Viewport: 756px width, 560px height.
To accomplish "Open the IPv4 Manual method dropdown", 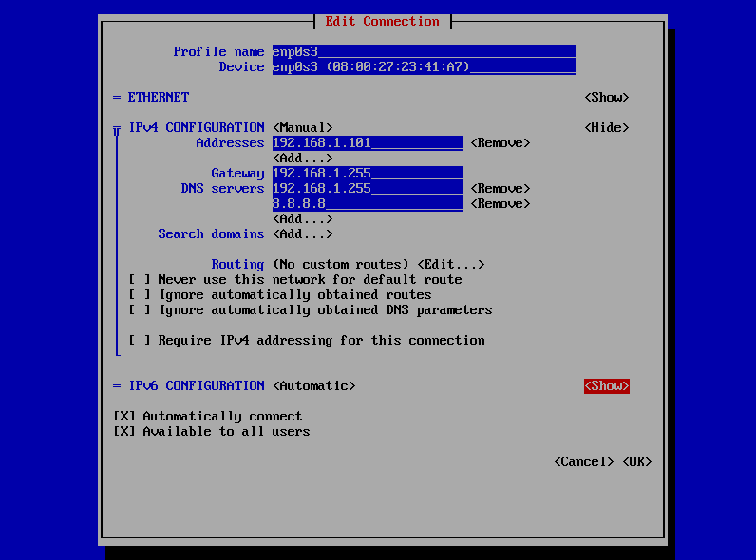I will (x=302, y=127).
